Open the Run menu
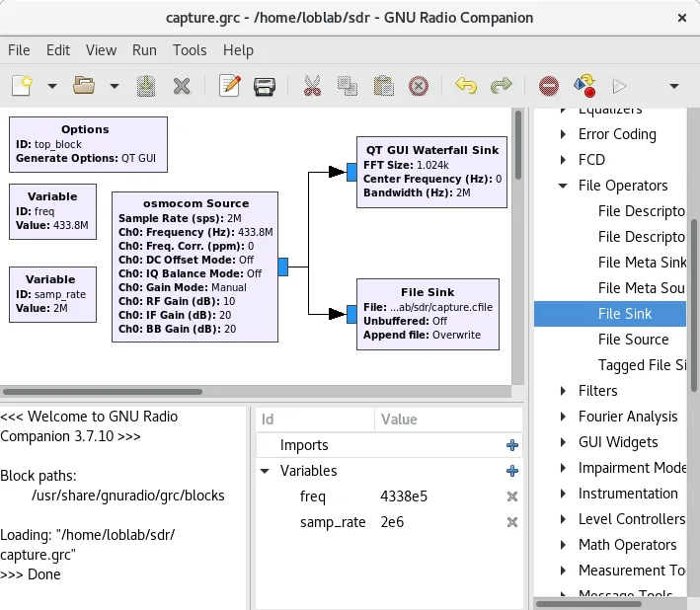Image resolution: width=700 pixels, height=610 pixels. [144, 50]
